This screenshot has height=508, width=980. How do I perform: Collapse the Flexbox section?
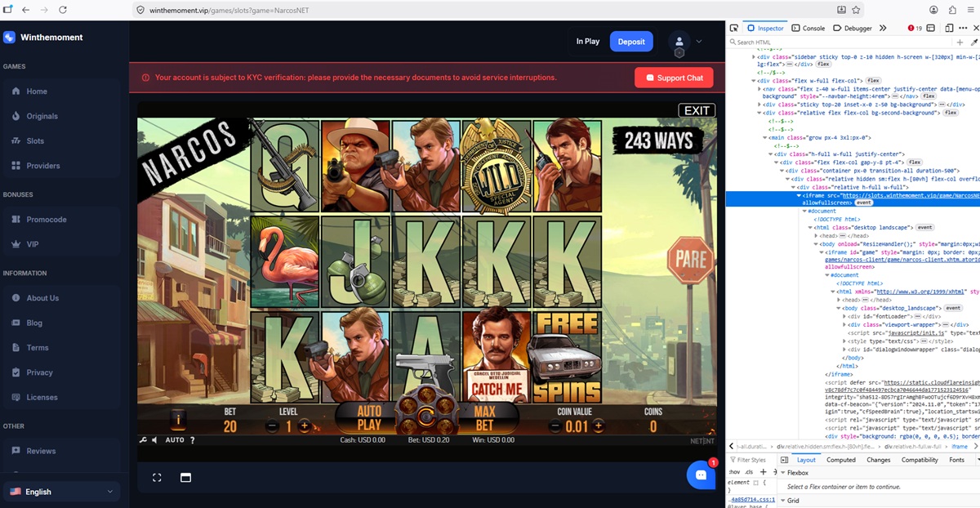[782, 473]
